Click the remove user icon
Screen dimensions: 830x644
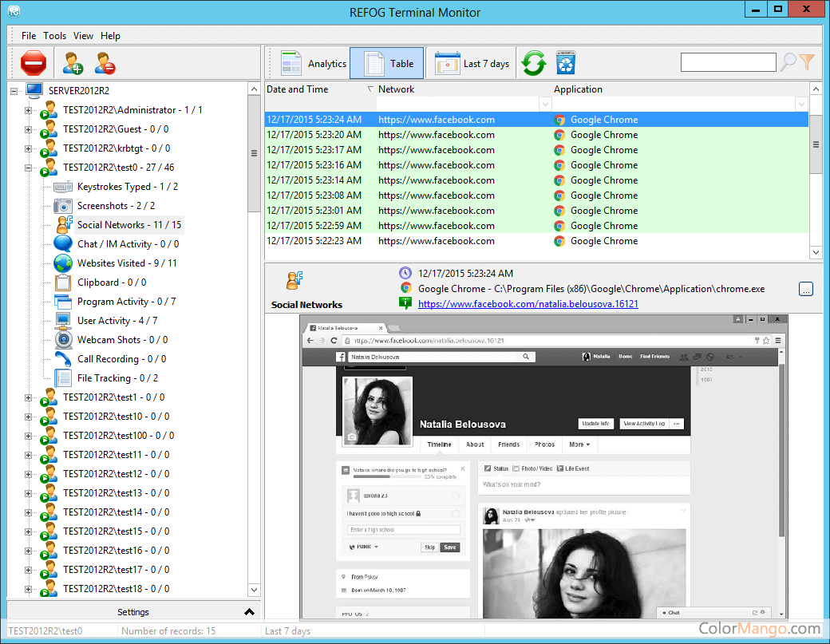105,63
